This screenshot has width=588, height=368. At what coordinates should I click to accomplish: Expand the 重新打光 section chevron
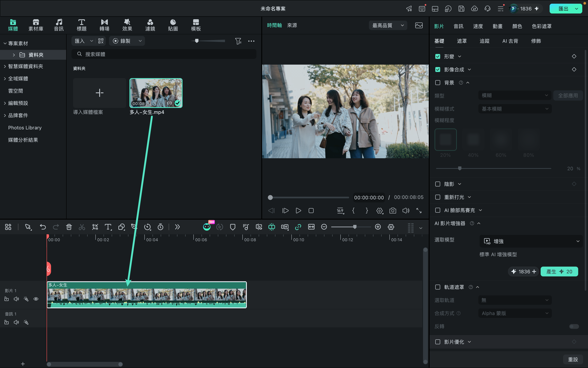(x=469, y=197)
